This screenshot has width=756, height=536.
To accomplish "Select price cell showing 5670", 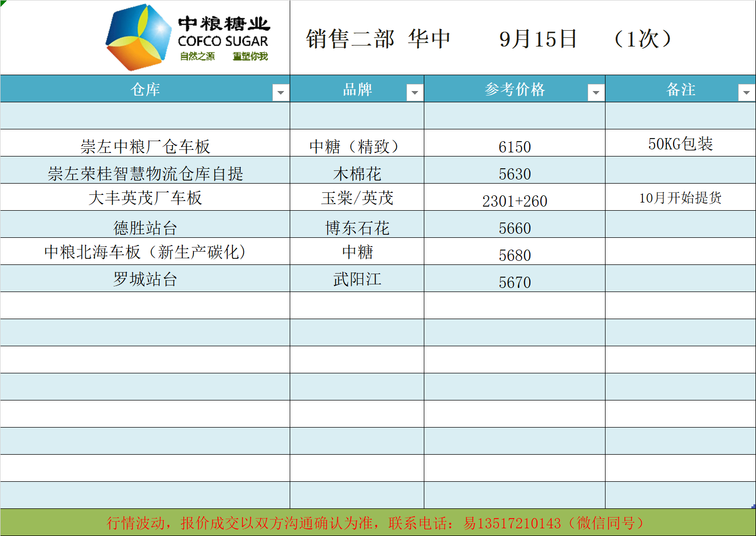I will point(514,282).
